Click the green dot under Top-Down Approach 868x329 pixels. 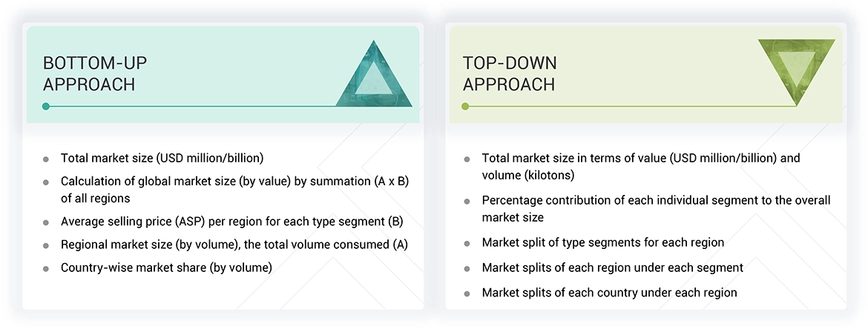[x=465, y=107]
